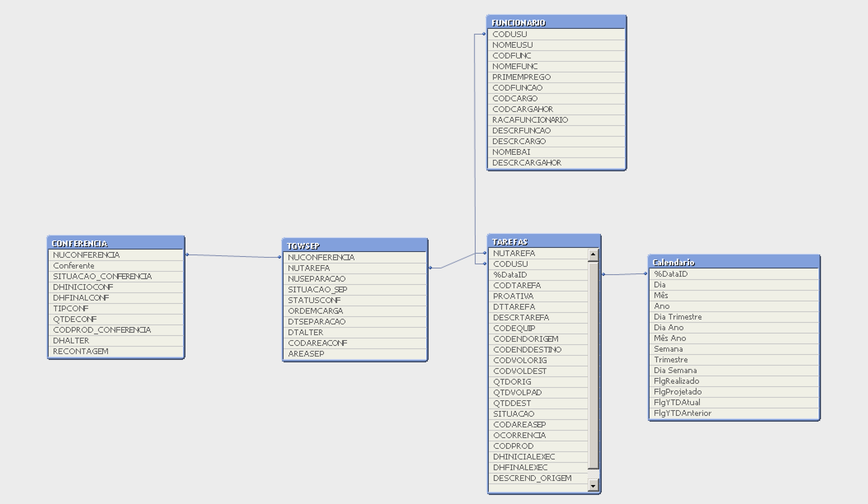Select NUCONFERENCIA field in CONFERENCIA table

[87, 255]
